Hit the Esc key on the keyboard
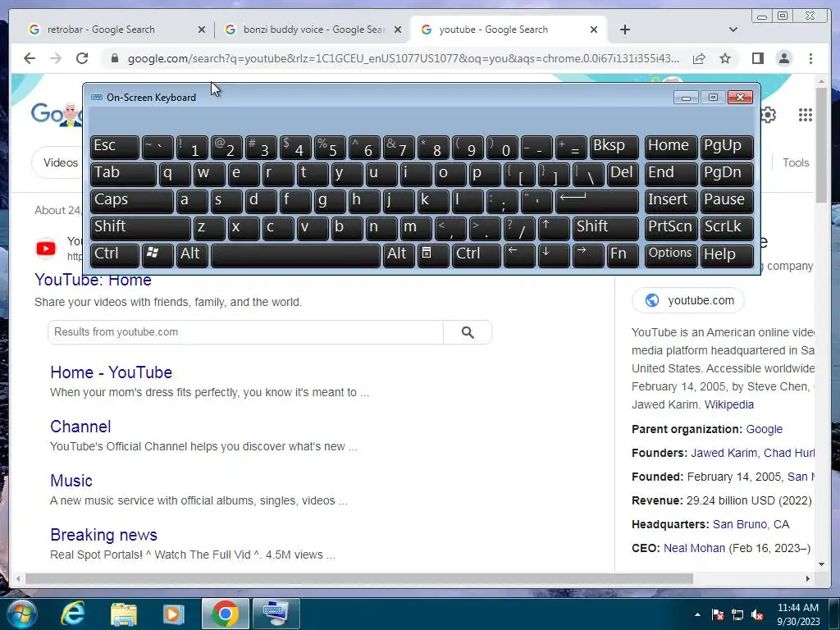Viewport: 840px width, 630px height. 115,147
